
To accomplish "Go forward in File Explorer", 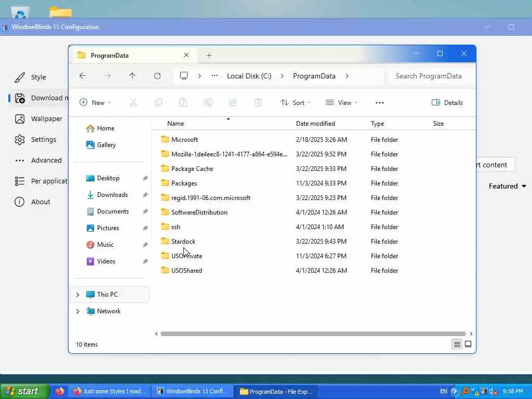I will point(108,76).
